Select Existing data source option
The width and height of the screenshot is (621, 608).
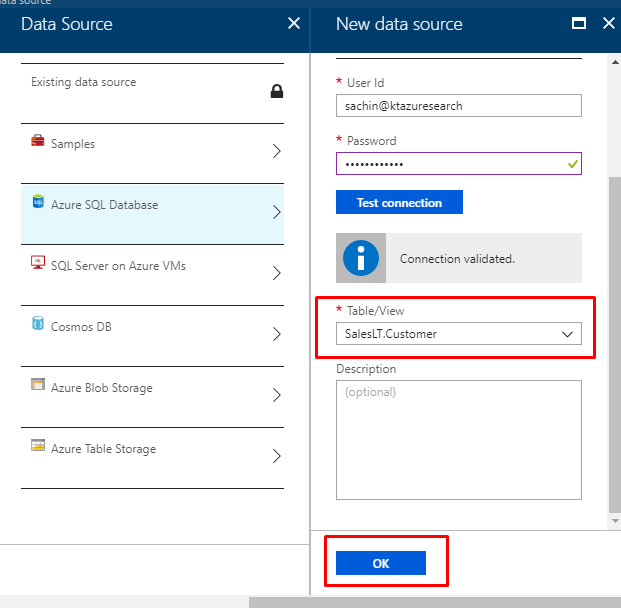click(152, 93)
